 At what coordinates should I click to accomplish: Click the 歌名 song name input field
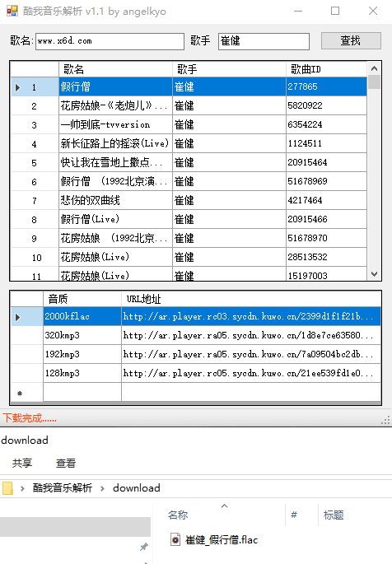110,41
